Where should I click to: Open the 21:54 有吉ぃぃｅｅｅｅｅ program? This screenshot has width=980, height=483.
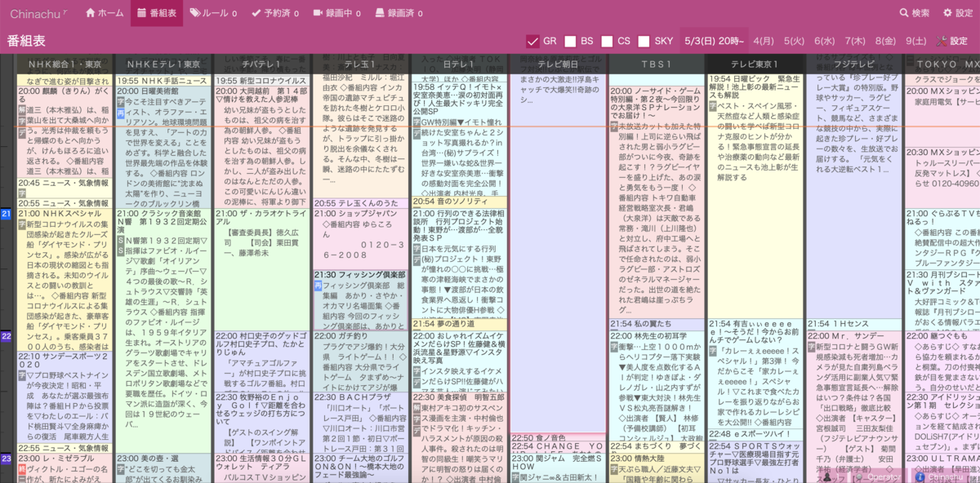tap(755, 374)
